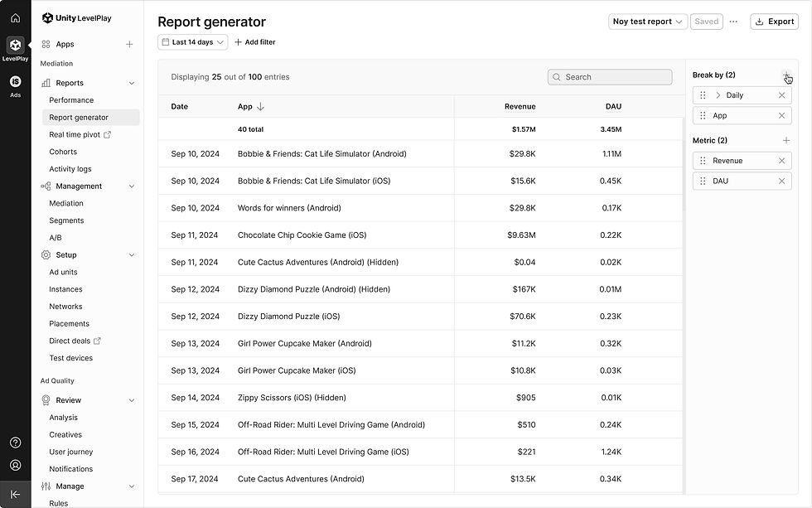Remove the Revenue metric chip
Viewport: 812px width, 508px height.
tap(782, 161)
